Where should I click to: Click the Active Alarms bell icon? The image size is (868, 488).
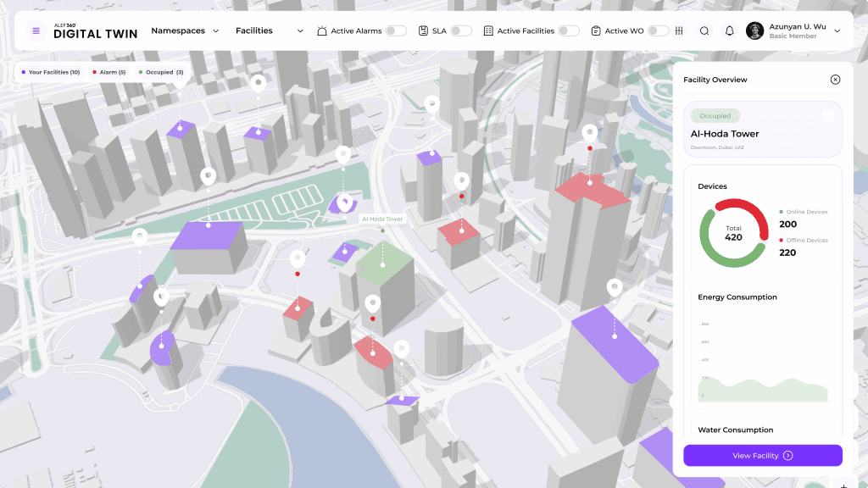point(322,31)
